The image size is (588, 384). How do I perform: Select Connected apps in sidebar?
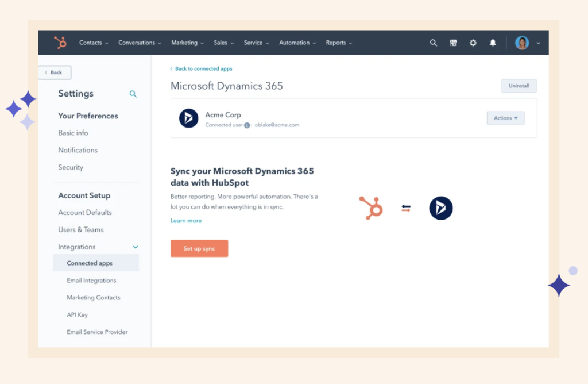[96, 263]
